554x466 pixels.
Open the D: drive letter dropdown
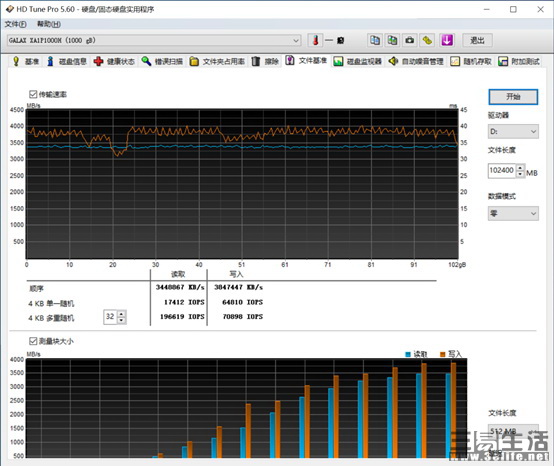pyautogui.click(x=513, y=131)
